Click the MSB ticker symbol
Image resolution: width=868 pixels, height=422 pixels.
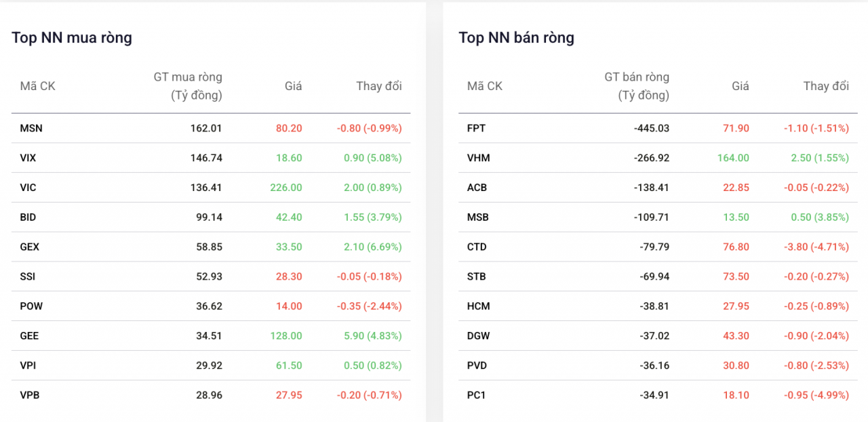click(478, 217)
